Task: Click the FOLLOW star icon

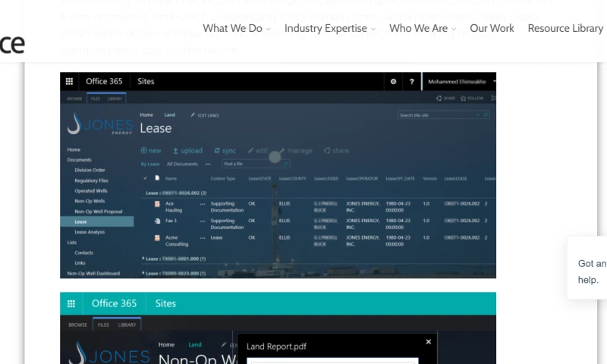Action: point(463,99)
